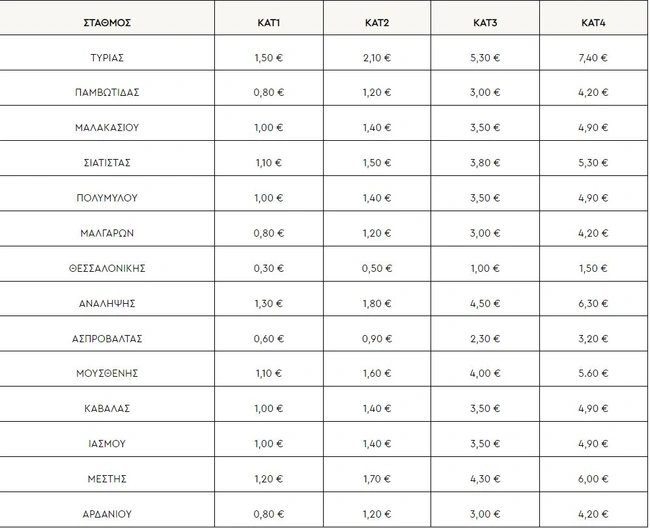The image size is (650, 528).
Task: Click the ΚΑΤ4 price for ΑΝΑΛΗΨΗΣ
Action: (594, 303)
